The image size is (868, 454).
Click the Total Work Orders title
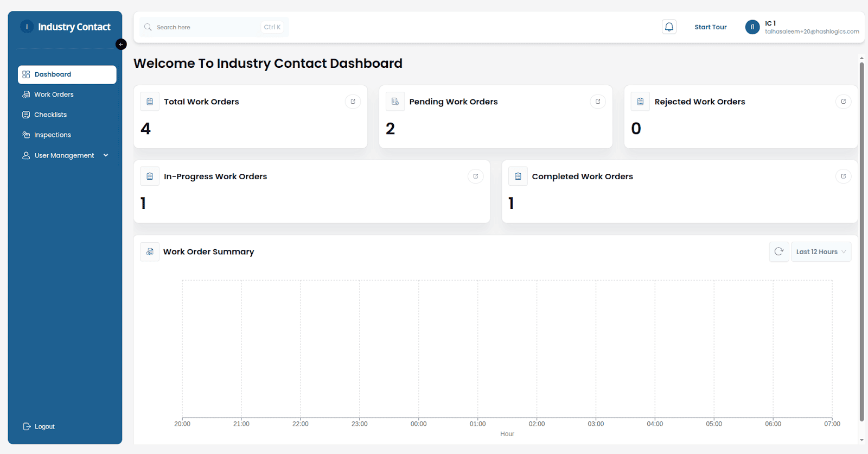202,102
